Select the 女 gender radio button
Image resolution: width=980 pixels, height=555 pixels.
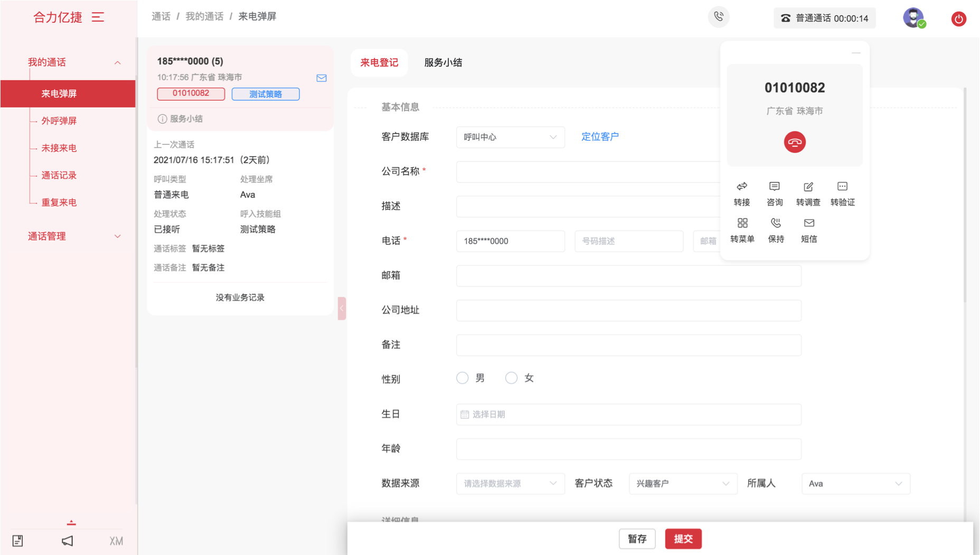point(511,378)
